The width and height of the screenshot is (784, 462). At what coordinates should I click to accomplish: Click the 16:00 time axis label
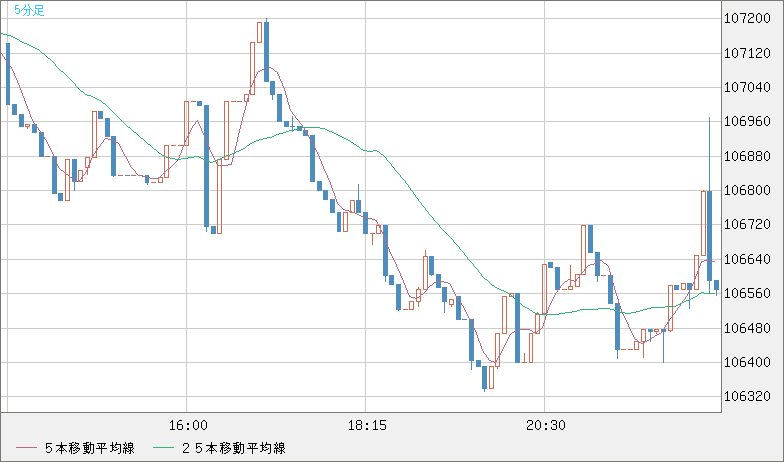tap(188, 426)
